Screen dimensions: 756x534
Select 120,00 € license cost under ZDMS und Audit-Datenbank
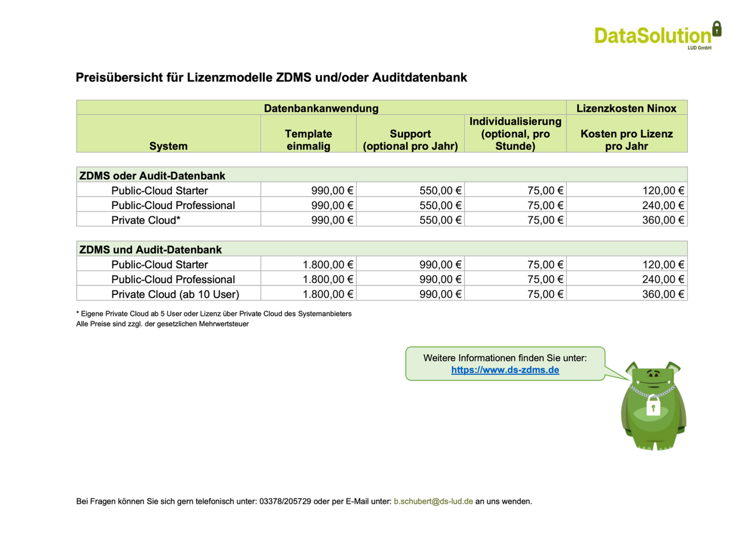tap(663, 265)
